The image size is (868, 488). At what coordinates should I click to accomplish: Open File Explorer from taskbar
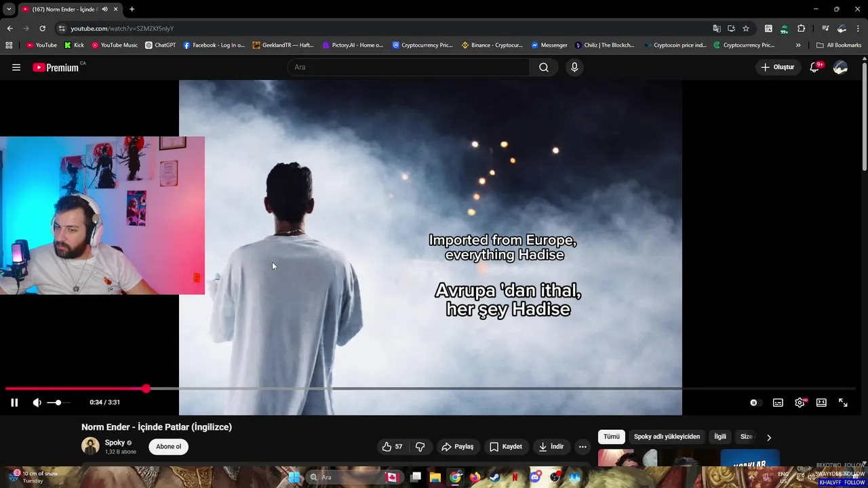(x=435, y=477)
